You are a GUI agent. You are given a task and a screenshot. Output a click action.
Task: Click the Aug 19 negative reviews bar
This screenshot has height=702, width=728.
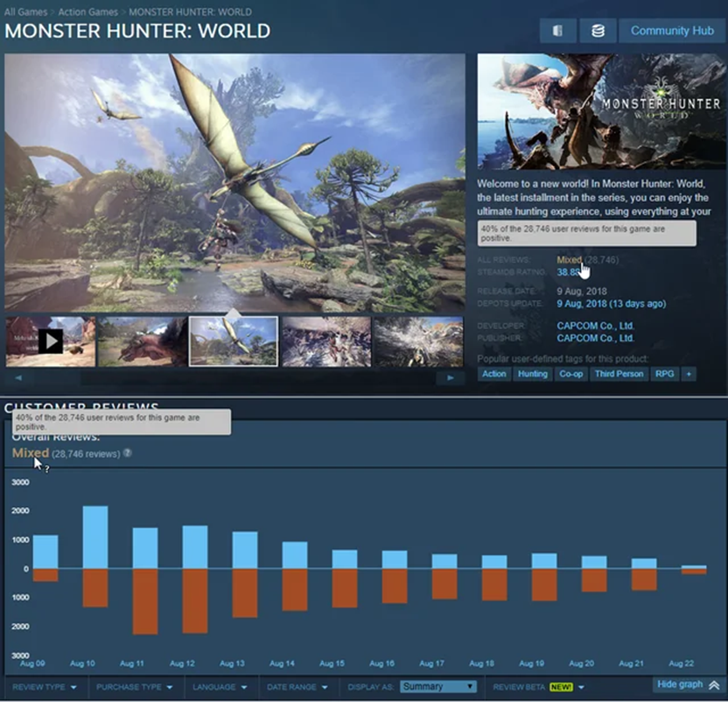[544, 585]
